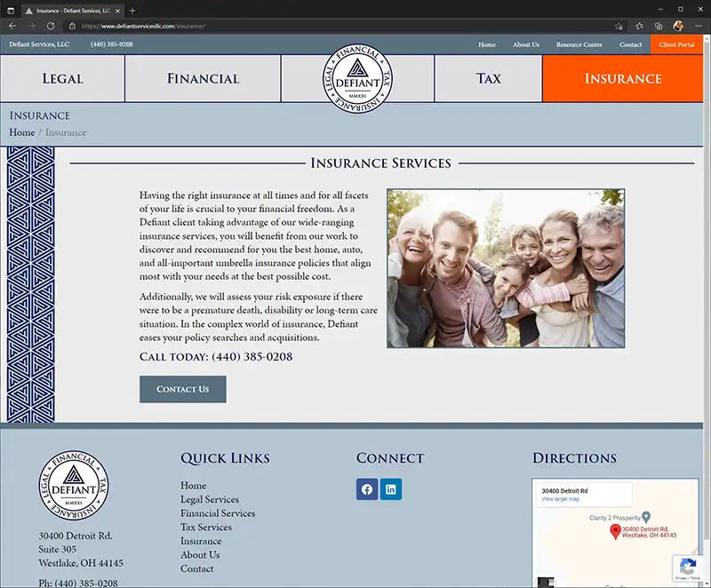Image resolution: width=711 pixels, height=588 pixels.
Task: Close the Insurance - Defiant Services tab
Action: (x=118, y=11)
